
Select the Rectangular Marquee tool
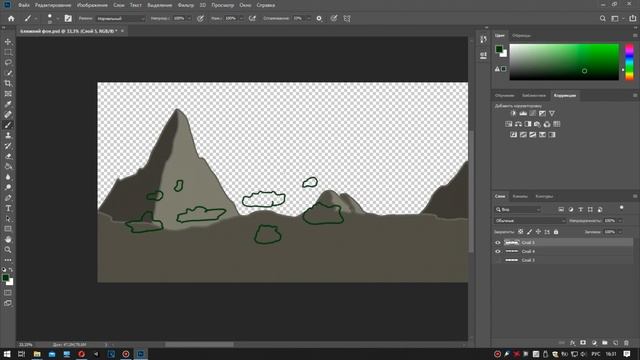[x=8, y=52]
